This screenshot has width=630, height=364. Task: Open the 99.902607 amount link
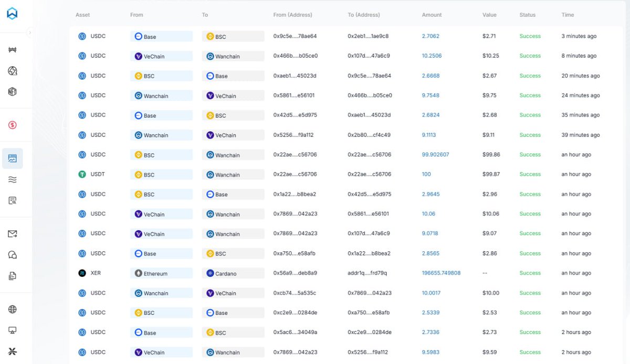click(436, 155)
